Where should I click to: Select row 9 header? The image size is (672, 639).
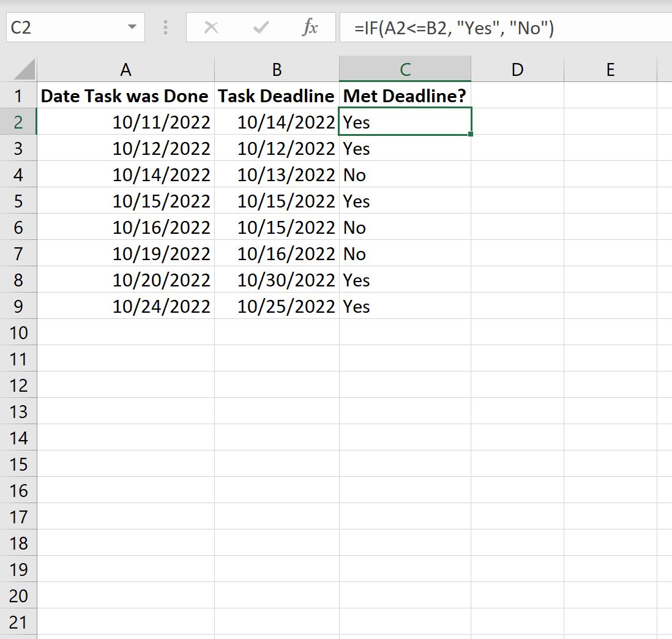pos(19,306)
